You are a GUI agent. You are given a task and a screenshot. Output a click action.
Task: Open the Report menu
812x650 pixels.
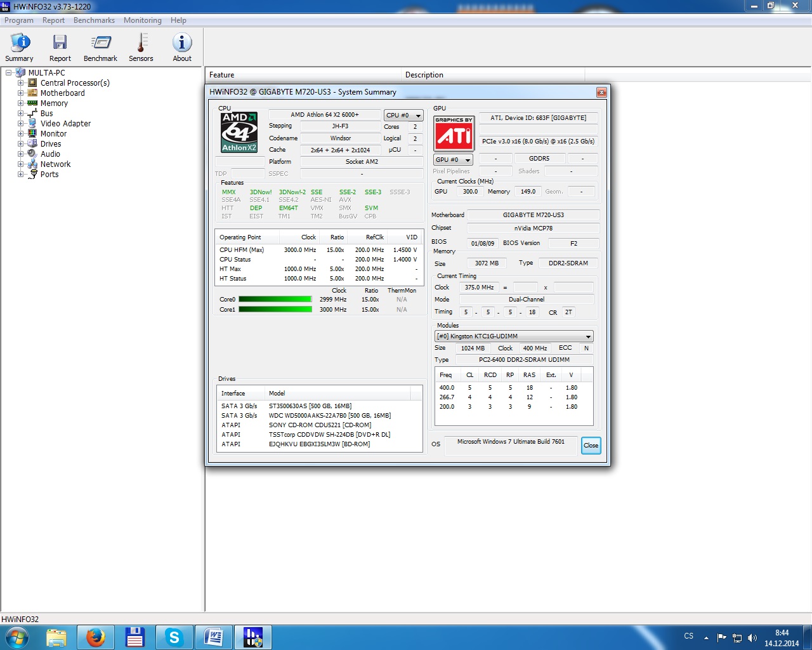[x=53, y=20]
